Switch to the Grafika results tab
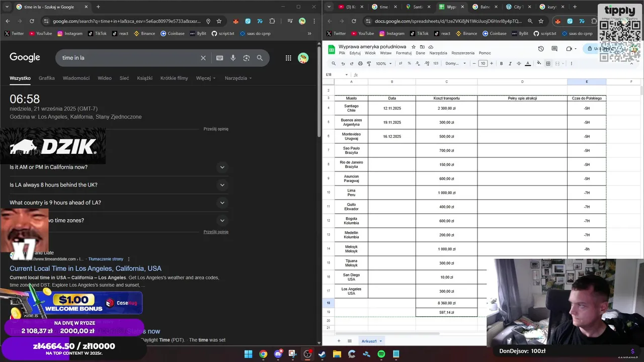Image resolution: width=644 pixels, height=362 pixels. click(47, 78)
